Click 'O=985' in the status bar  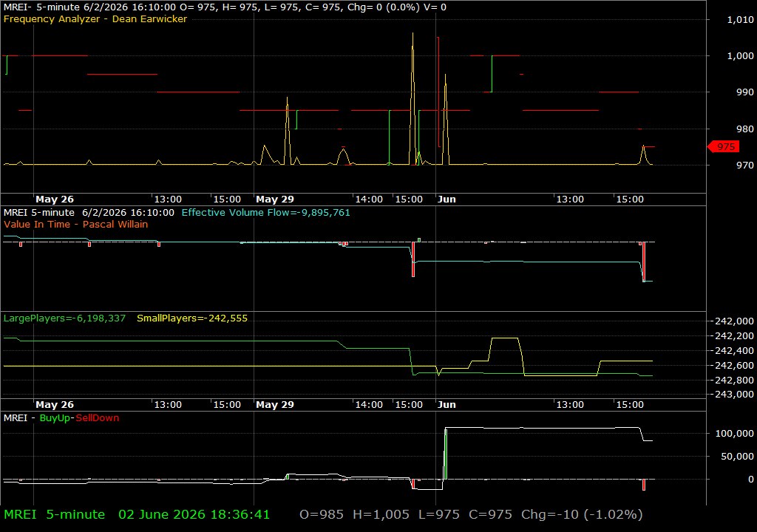322,514
